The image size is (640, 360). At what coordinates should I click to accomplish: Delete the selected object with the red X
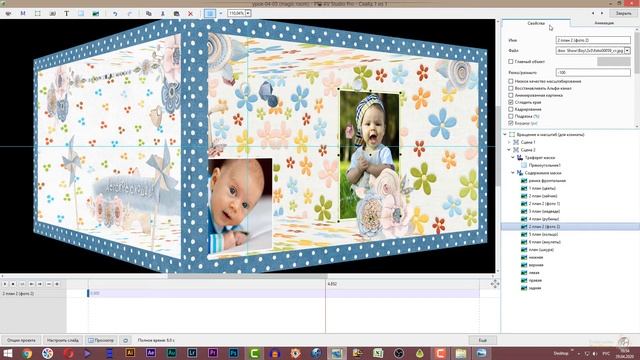(190, 13)
